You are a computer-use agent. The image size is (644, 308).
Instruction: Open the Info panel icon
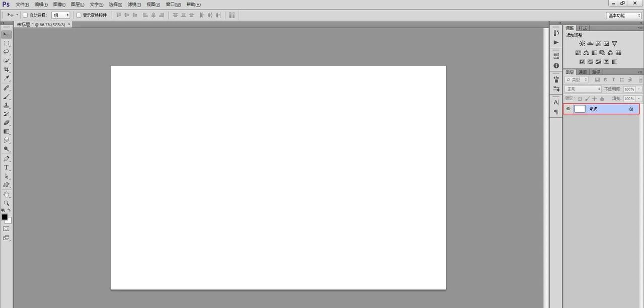tap(556, 66)
